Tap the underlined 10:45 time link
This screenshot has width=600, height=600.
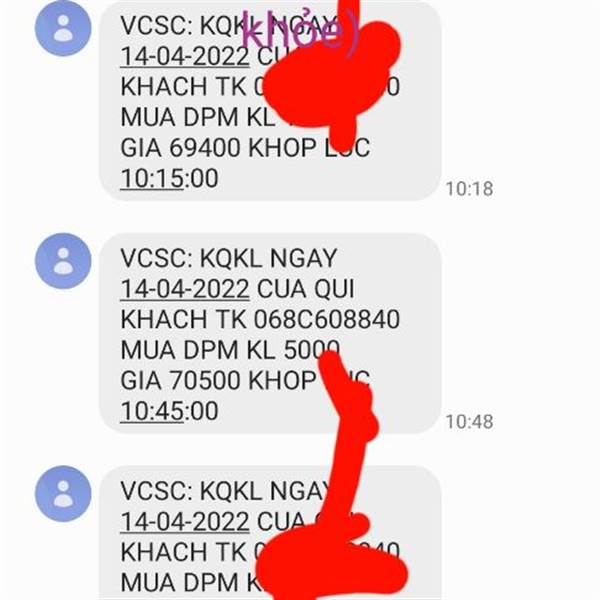[152, 411]
